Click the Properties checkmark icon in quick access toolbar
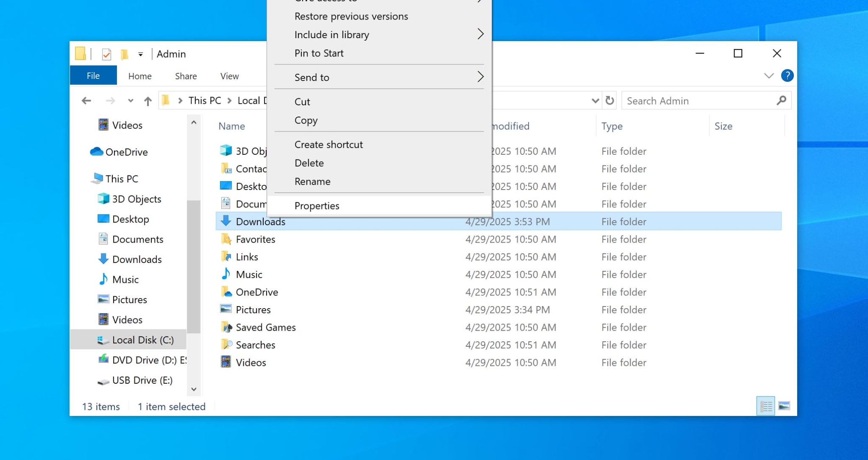Image resolution: width=868 pixels, height=460 pixels. click(106, 54)
